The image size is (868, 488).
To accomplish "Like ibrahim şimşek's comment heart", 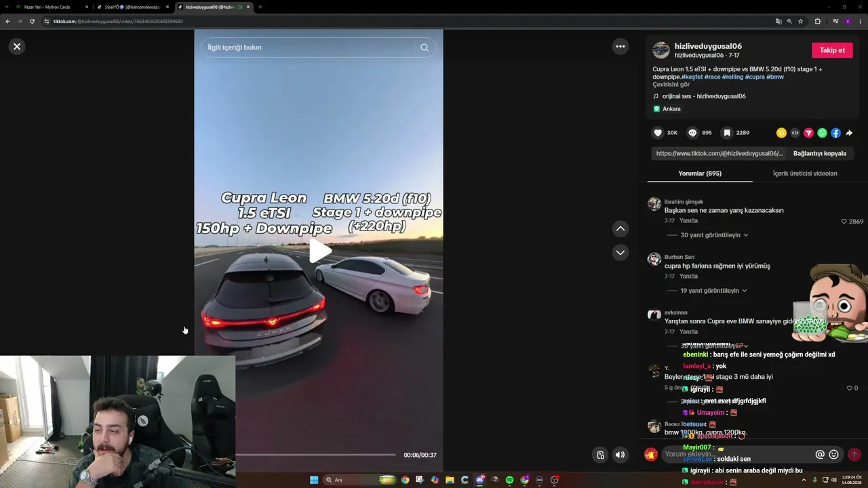I will tap(844, 222).
